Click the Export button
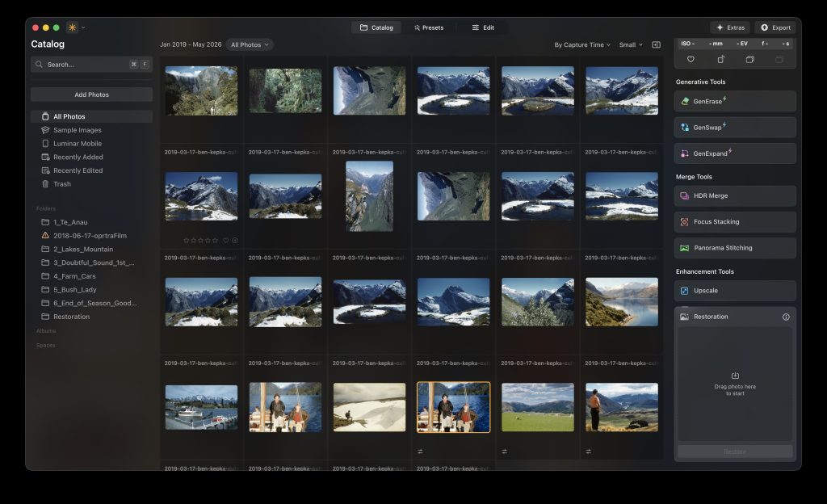The width and height of the screenshot is (827, 504). point(775,27)
